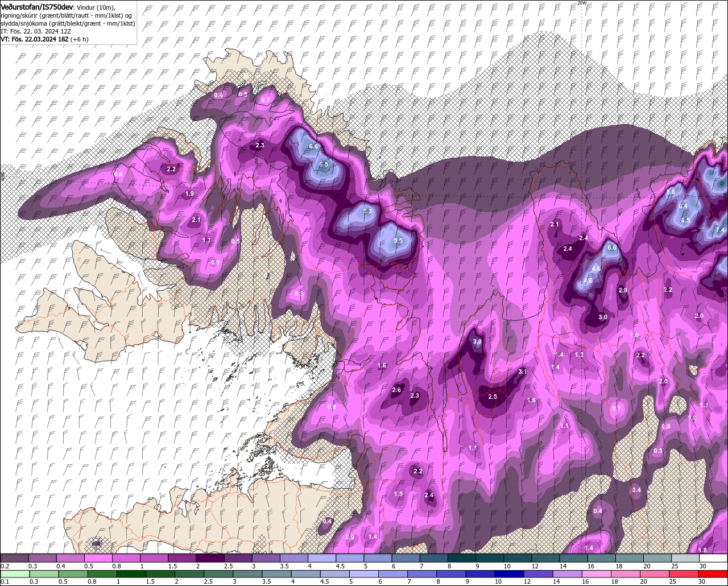
Task: Click the 1.9 precipitation value on the map
Action: 190,194
